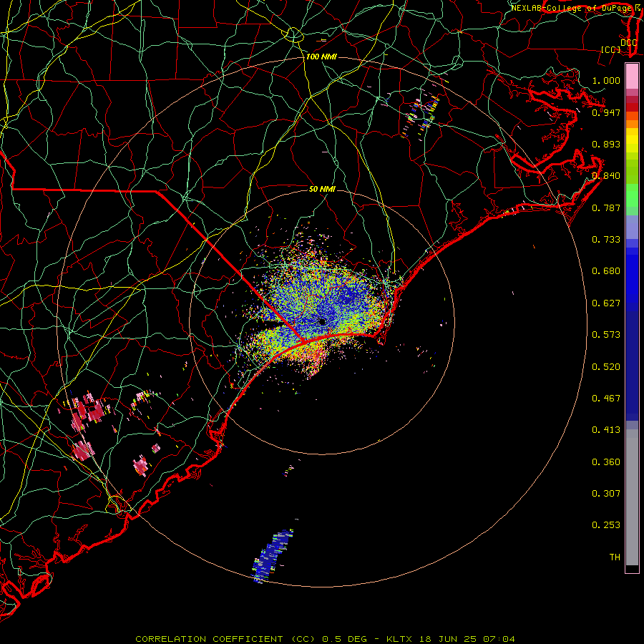Click the TH threshold label

click(x=615, y=557)
